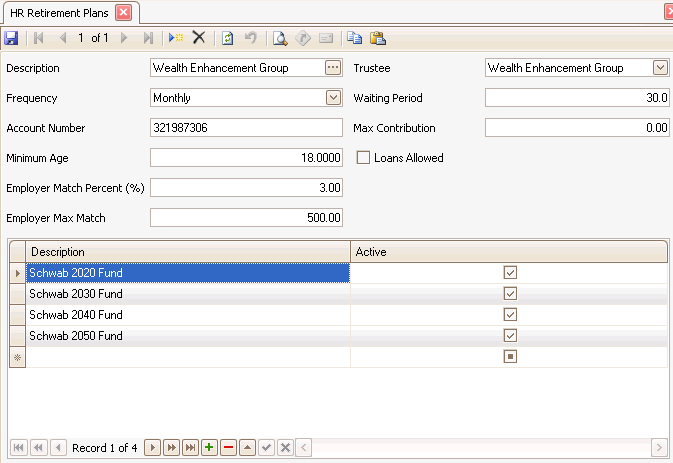
Task: Click the Account Number input field
Action: (246, 128)
